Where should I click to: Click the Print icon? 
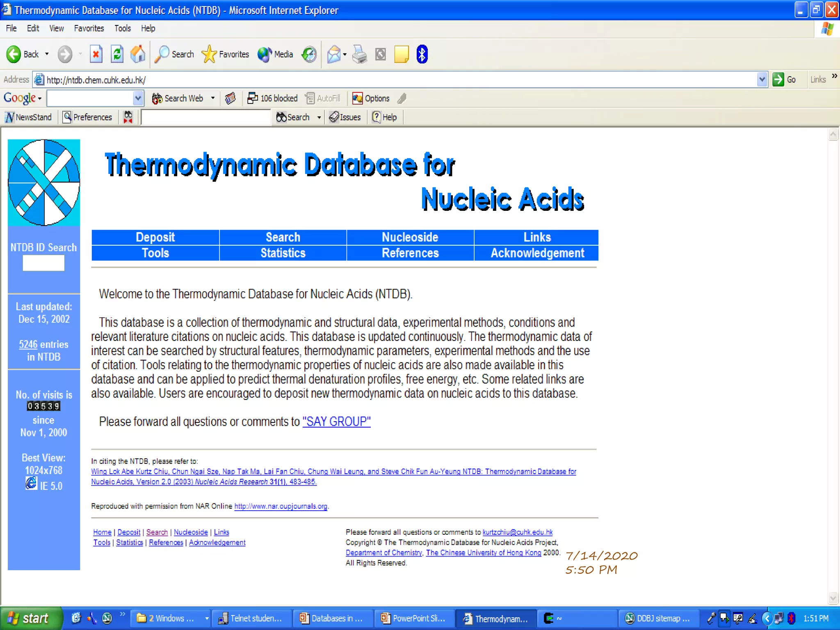pyautogui.click(x=359, y=54)
